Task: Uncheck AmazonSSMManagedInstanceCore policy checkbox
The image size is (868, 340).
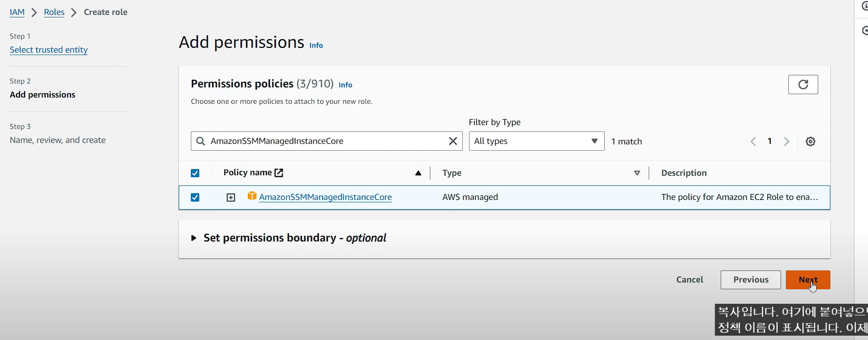Action: pos(195,198)
